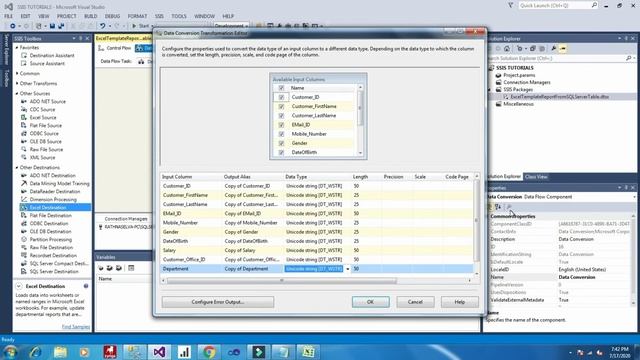This screenshot has height=360, width=640.
Task: Open the Excel taskbar icon
Action: tap(308, 352)
